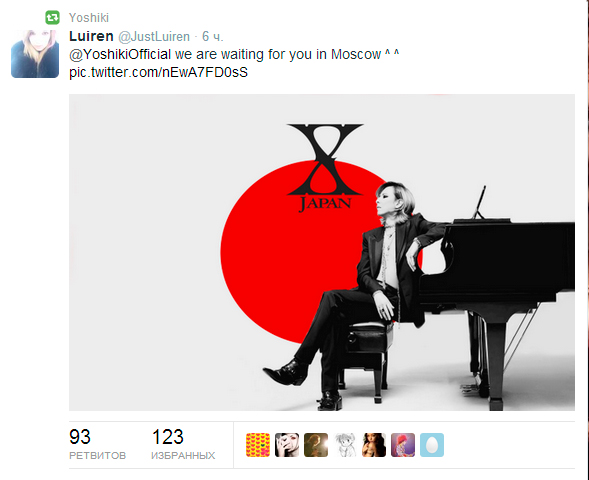Screen dimensions: 589x480
Task: Click the ретвитов label text
Action: pyautogui.click(x=97, y=456)
